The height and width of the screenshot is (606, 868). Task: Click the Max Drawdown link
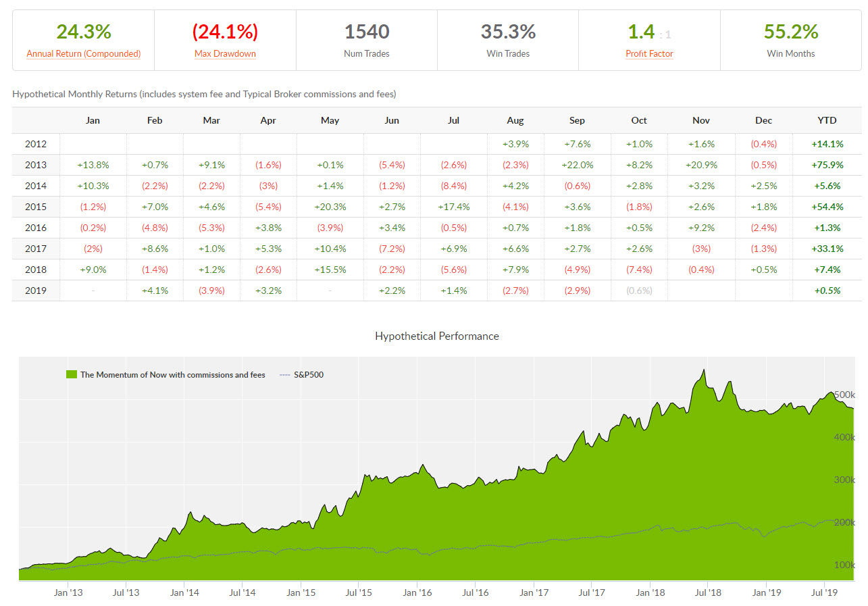(225, 54)
